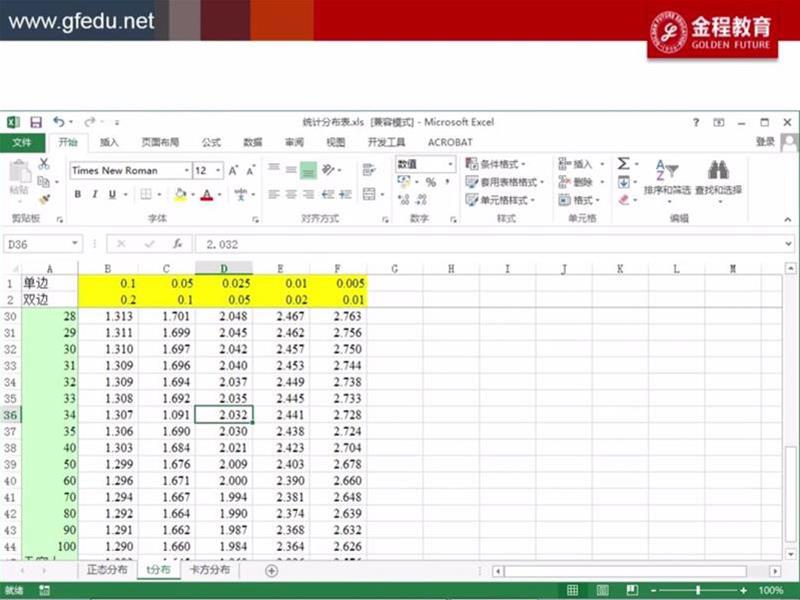Screen dimensions: 800x600
Task: Click 条件格式 conditional formatting button
Action: coord(499,164)
